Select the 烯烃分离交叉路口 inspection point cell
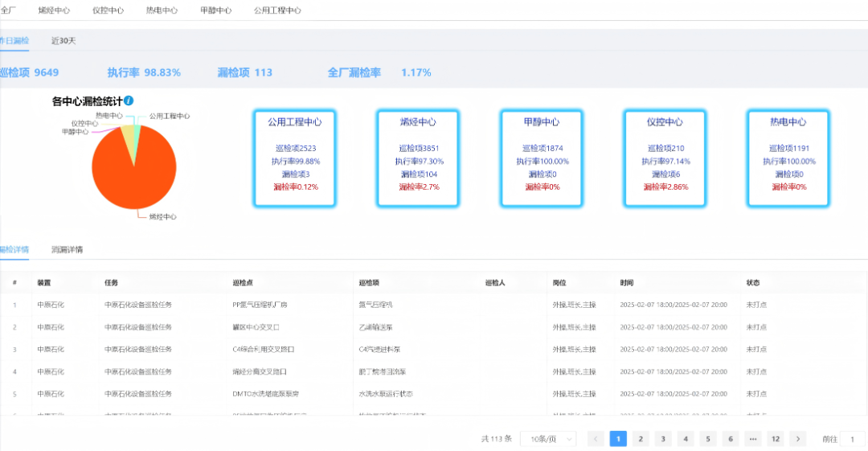Image resolution: width=868 pixels, height=451 pixels. pos(260,371)
